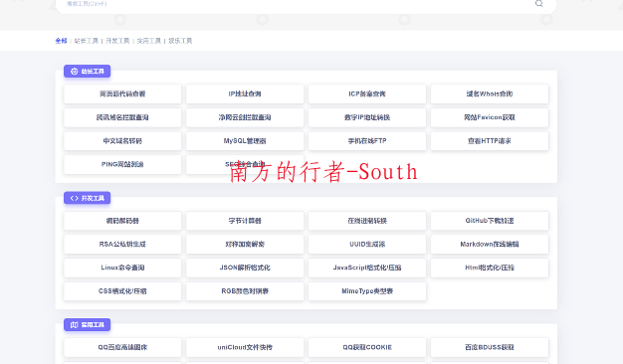
Task: Open the 中文域名转码 tool
Action: click(122, 140)
